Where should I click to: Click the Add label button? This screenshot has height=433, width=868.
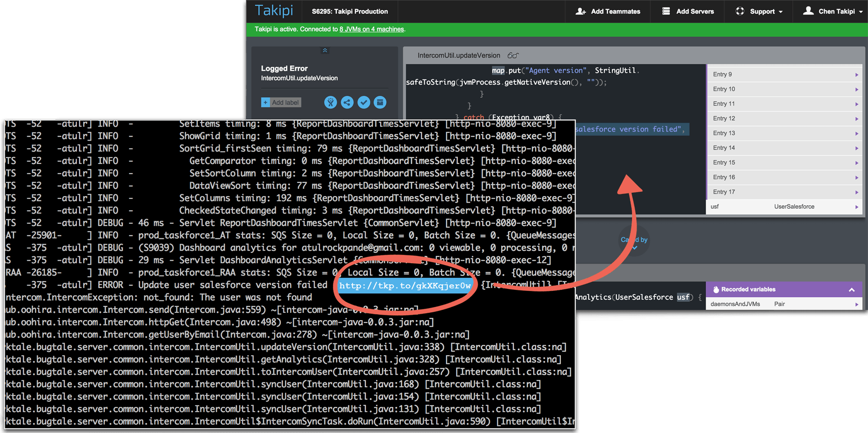pos(281,102)
